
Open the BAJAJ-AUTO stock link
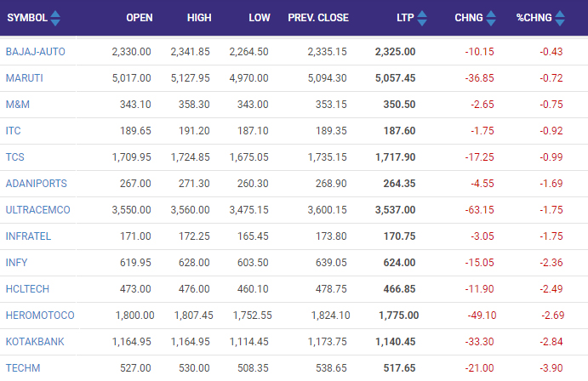(36, 52)
